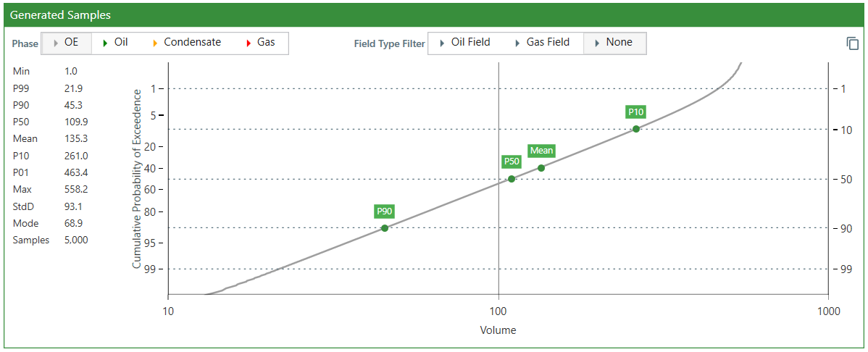Click the Volume axis label
The height and width of the screenshot is (352, 868).
click(498, 331)
